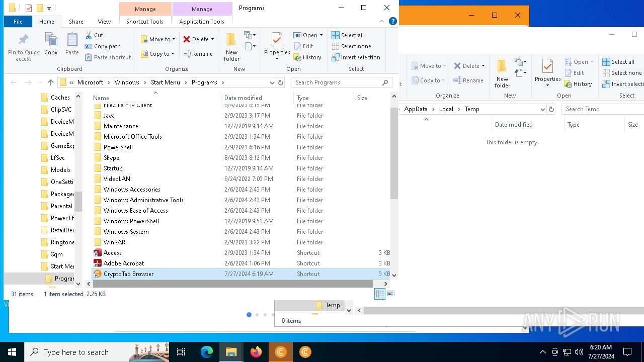
Task: Open Firefox from taskbar
Action: tap(256, 352)
